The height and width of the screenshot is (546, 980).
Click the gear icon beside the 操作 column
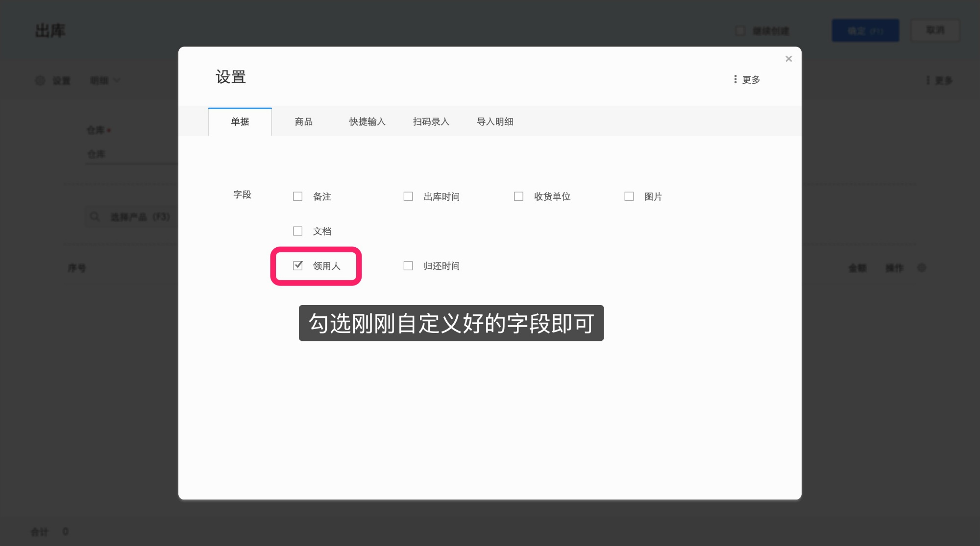click(x=922, y=268)
